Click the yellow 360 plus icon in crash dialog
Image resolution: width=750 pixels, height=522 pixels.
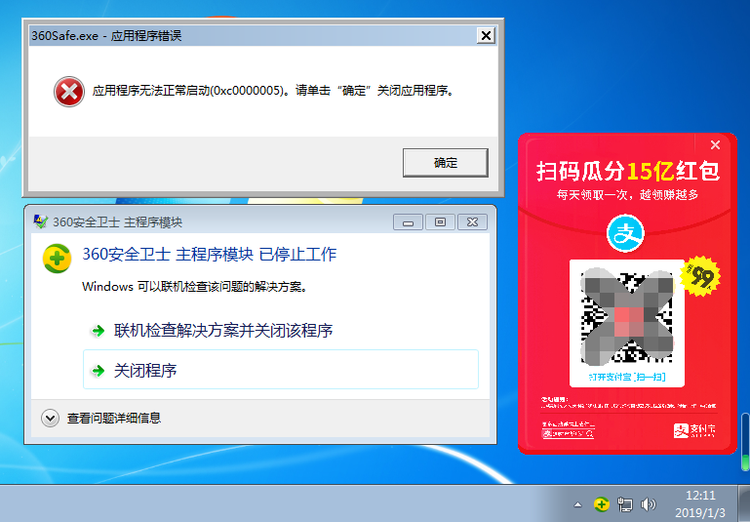point(57,258)
